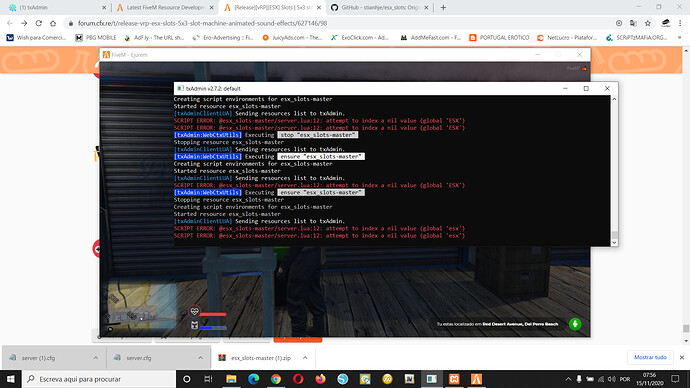This screenshot has height=388, width=690.
Task: Open Google Chrome from the taskbar
Action: point(276,379)
